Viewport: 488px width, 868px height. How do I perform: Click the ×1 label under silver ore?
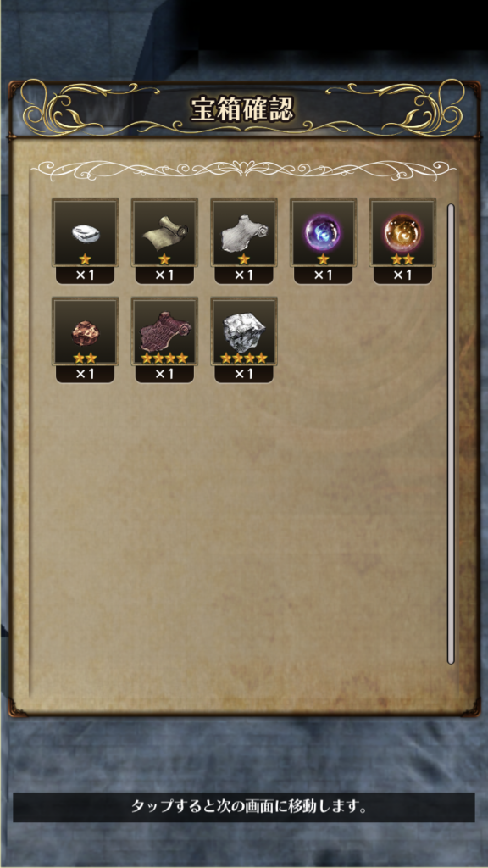[244, 374]
